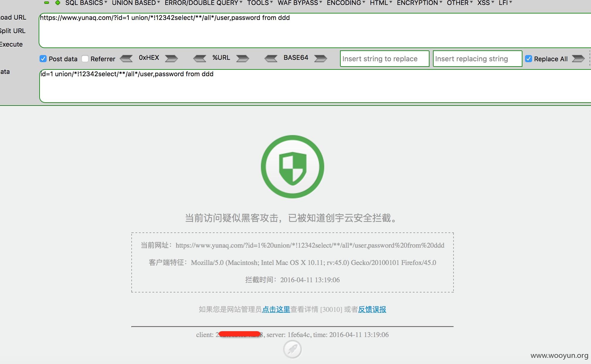Click the %URL encoding label
The image size is (591, 364).
tap(221, 58)
